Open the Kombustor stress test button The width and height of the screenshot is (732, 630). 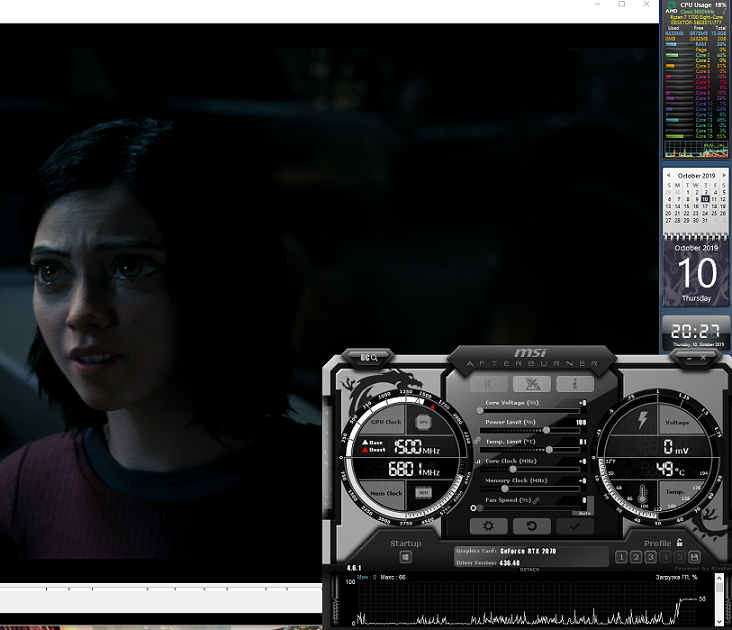[x=488, y=384]
